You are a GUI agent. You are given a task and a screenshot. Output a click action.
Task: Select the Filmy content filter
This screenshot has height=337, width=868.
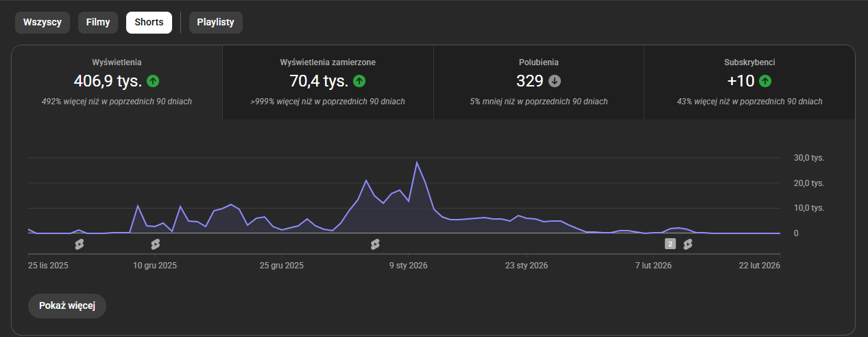coord(98,23)
